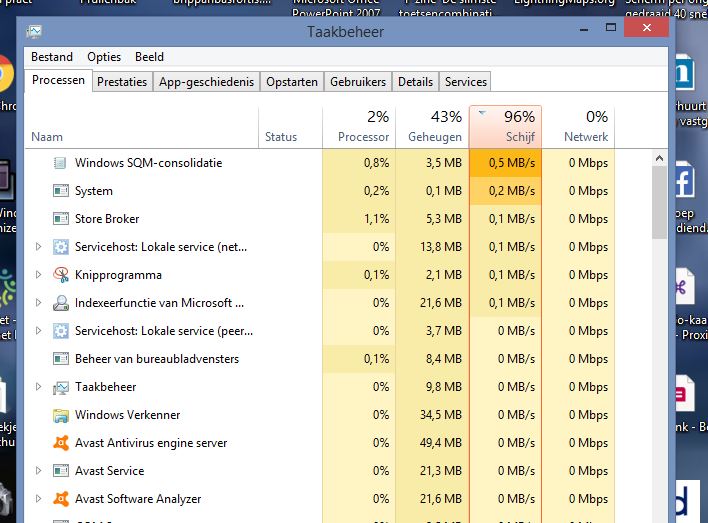Screen dimensions: 708x523
Task: Switch to the Opstarten tab
Action: [x=293, y=82]
